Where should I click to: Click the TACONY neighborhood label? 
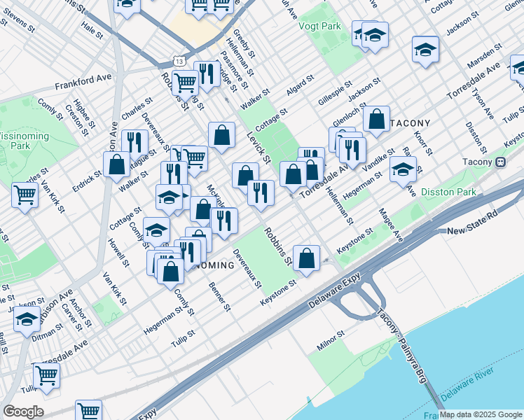[x=410, y=123]
